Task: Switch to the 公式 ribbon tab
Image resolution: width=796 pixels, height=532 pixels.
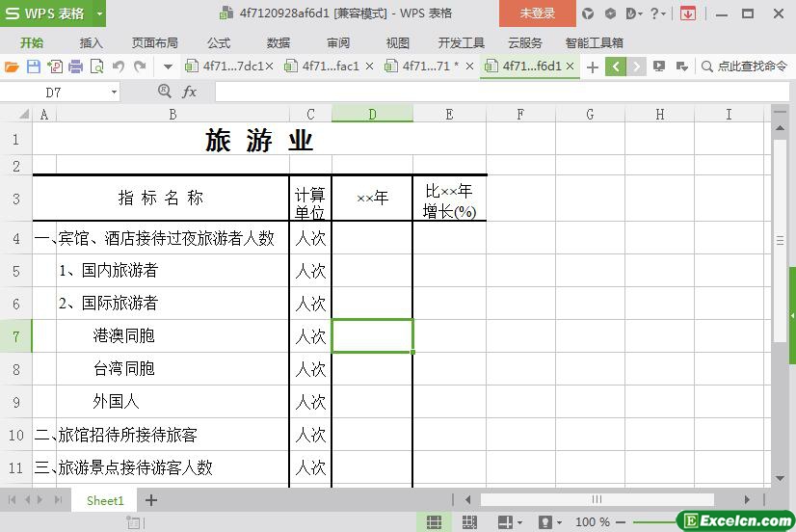Action: 219,42
